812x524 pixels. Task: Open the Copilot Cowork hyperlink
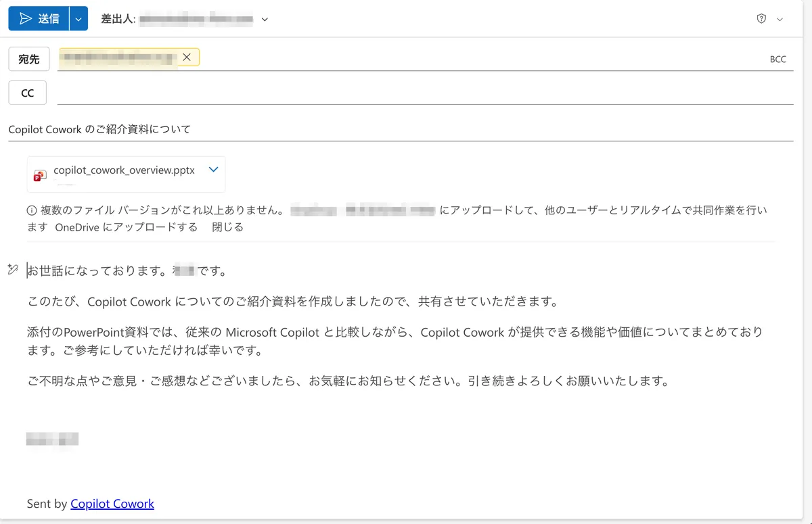tap(112, 504)
